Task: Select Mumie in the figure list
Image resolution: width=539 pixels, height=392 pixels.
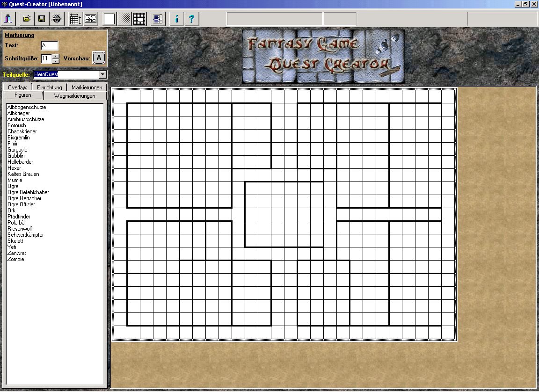Action: (15, 180)
